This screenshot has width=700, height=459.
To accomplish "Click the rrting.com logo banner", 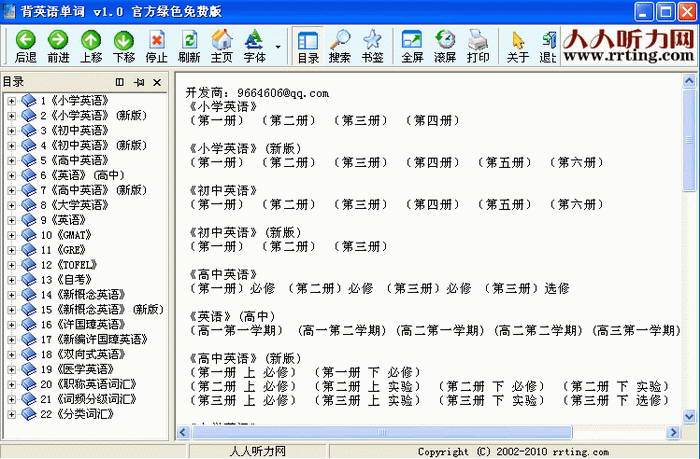I will point(629,46).
